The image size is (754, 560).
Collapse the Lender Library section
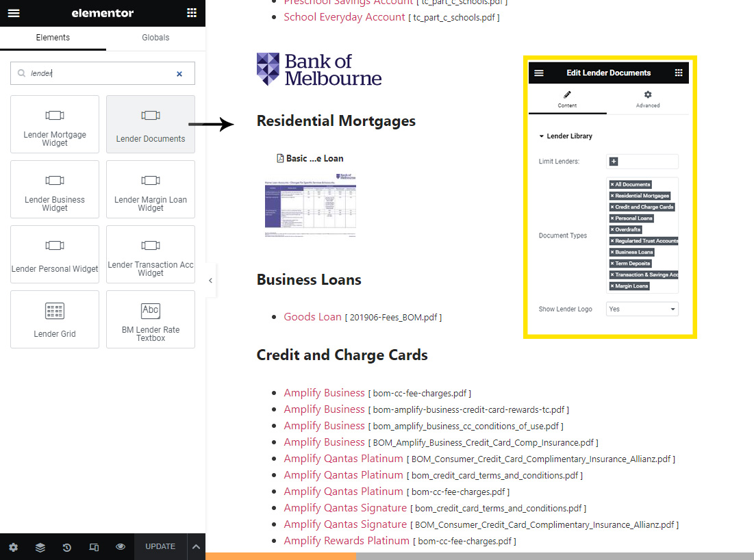(x=566, y=136)
